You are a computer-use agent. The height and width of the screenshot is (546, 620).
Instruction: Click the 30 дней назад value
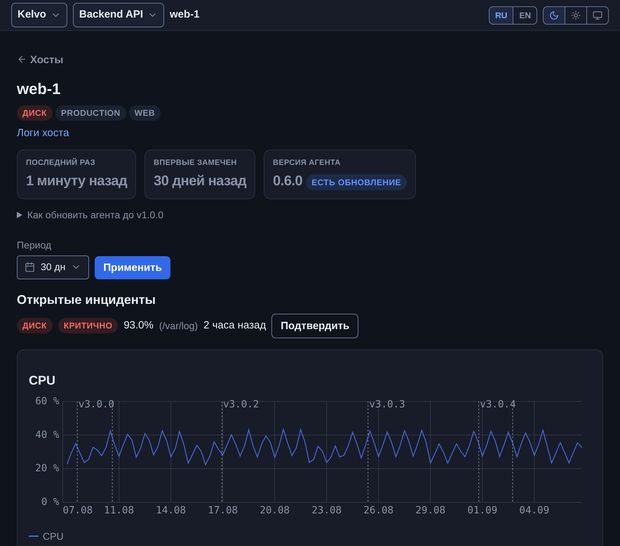tap(200, 181)
